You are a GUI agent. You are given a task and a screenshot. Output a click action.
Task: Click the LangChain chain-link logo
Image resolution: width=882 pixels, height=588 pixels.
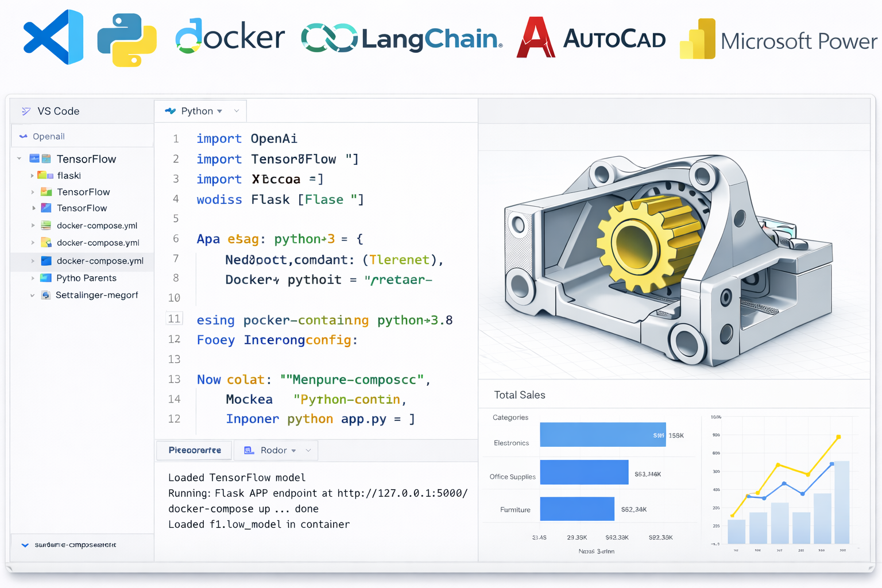(x=329, y=38)
